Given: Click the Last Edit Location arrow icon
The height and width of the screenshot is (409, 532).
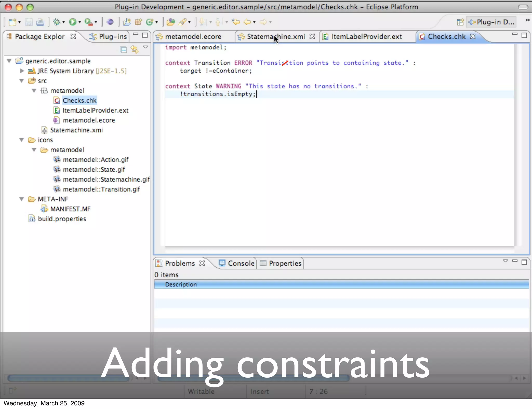Looking at the screenshot, I should [x=236, y=22].
